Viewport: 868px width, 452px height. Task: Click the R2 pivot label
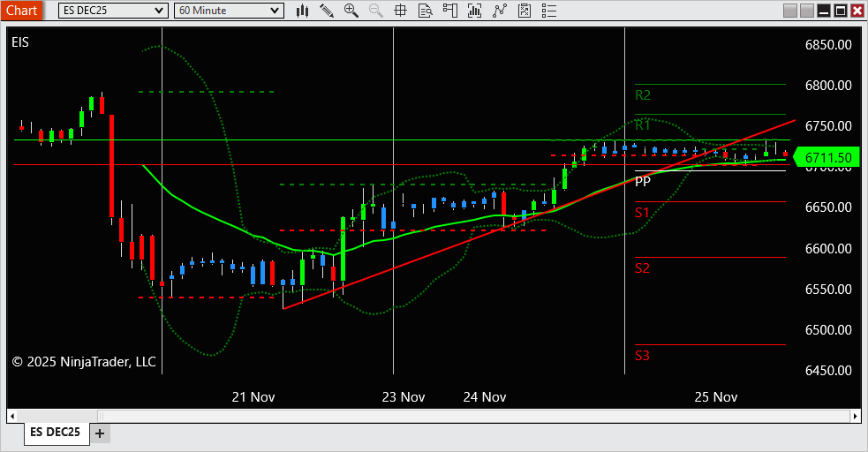(x=643, y=95)
